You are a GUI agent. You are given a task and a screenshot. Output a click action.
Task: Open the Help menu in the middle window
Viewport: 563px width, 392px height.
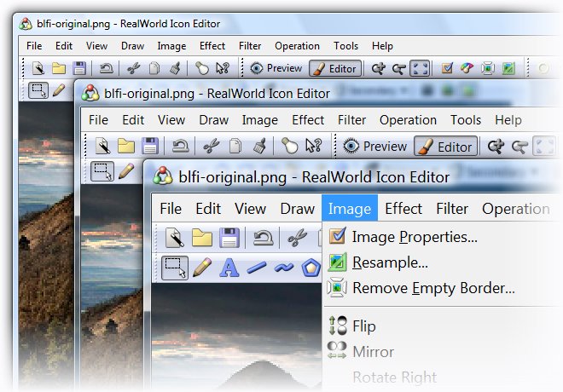pos(508,120)
